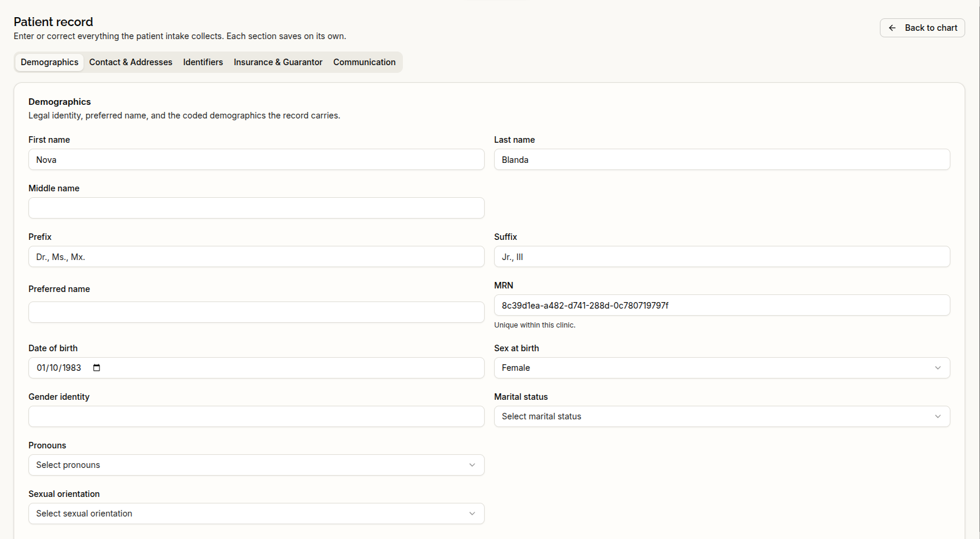Focus the Preferred name field

pyautogui.click(x=256, y=312)
